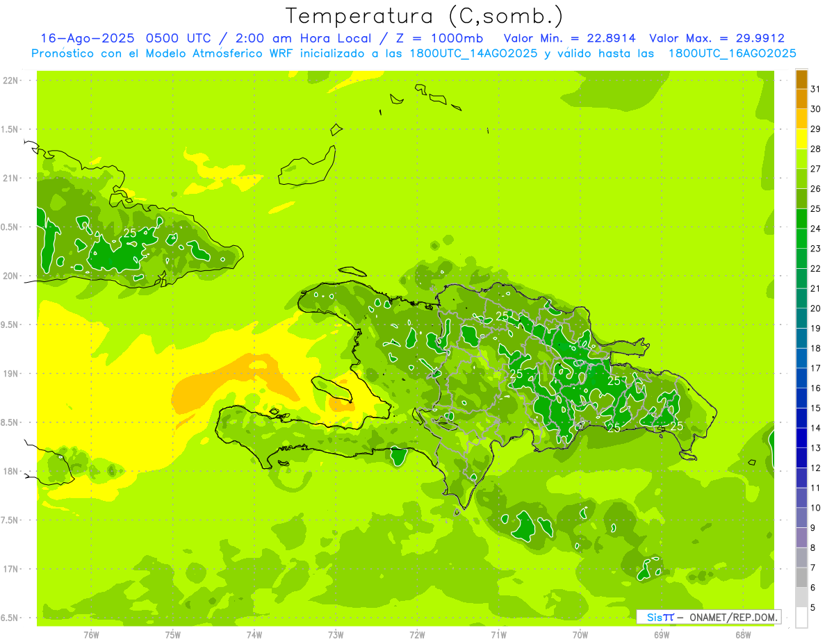Click the "73W" longitude label
Image resolution: width=834 pixels, height=644 pixels.
point(336,635)
